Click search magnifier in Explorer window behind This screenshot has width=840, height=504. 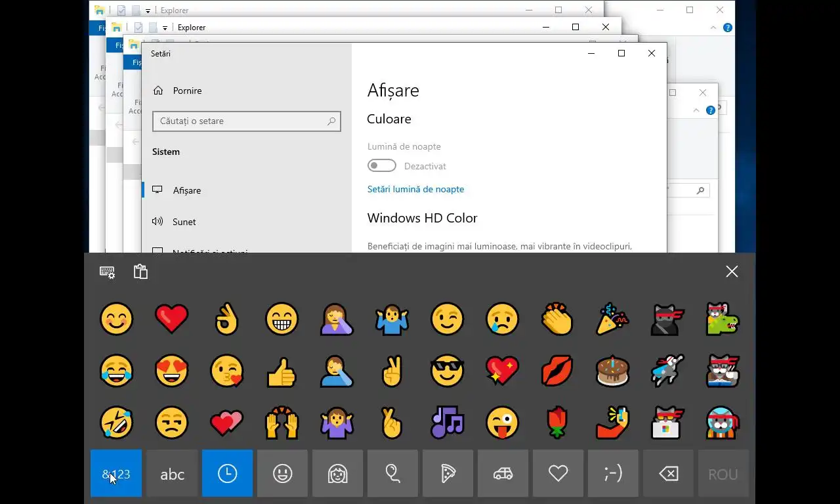point(700,190)
